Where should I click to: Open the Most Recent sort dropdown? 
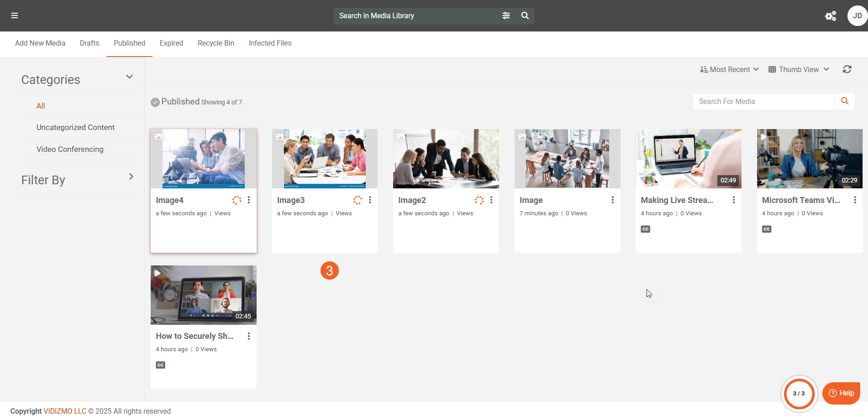tap(729, 69)
